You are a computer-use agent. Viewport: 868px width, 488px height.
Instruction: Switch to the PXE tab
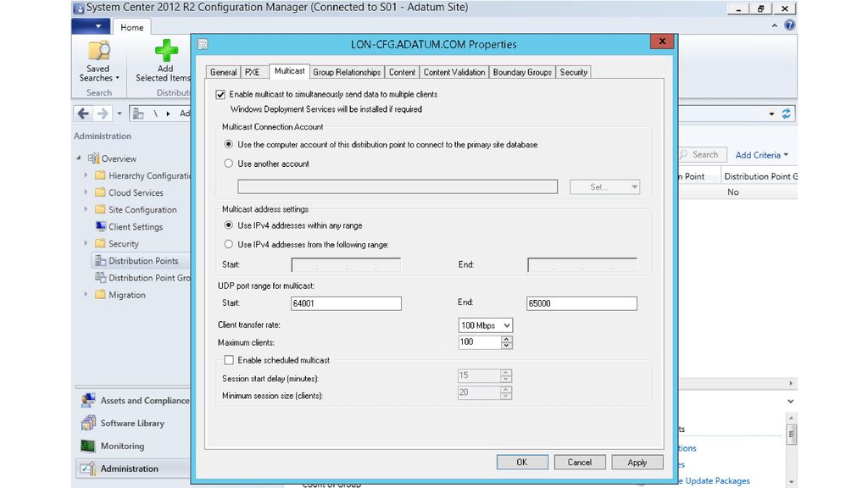253,72
